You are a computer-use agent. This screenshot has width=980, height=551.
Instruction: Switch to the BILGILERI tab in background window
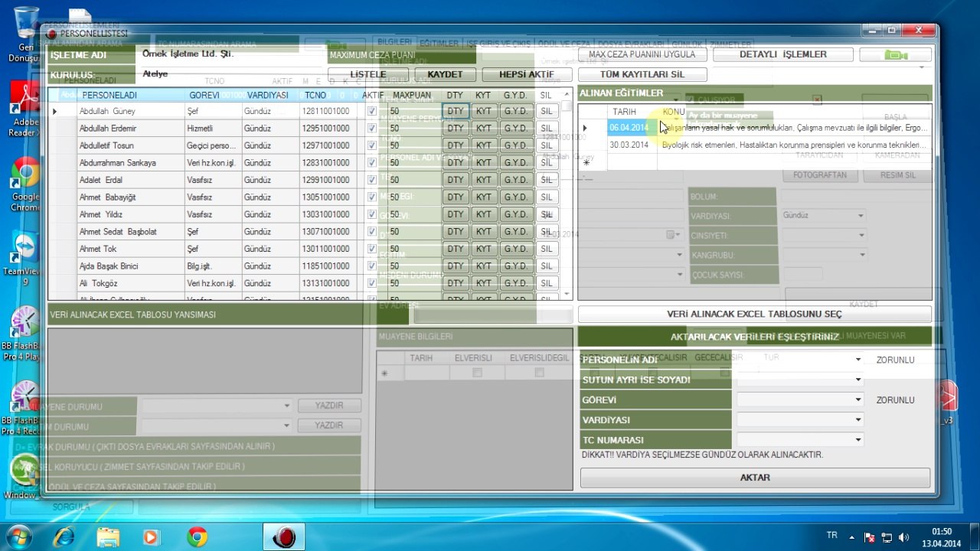point(394,43)
